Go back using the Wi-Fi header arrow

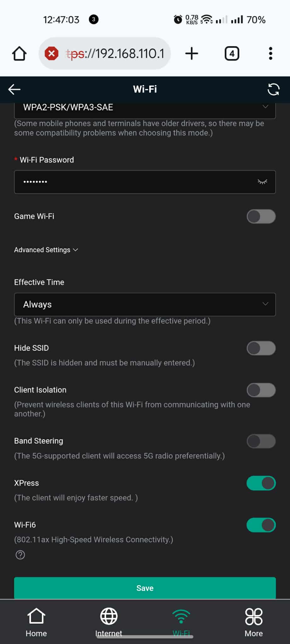[x=14, y=89]
